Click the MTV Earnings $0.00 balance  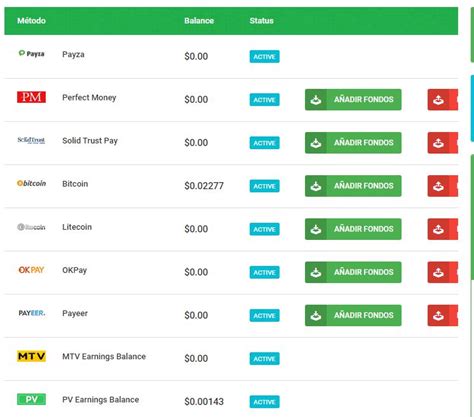(x=196, y=359)
